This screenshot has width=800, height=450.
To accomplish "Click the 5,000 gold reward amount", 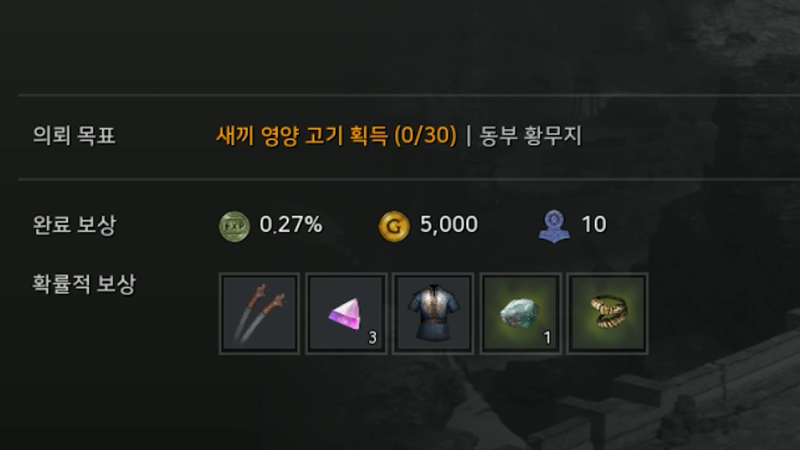I will tap(449, 224).
